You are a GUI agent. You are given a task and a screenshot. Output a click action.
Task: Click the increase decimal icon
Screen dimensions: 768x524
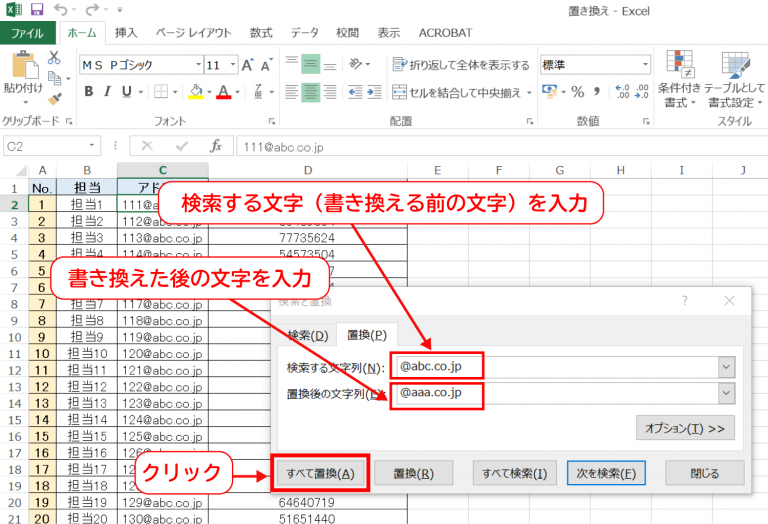[x=622, y=92]
